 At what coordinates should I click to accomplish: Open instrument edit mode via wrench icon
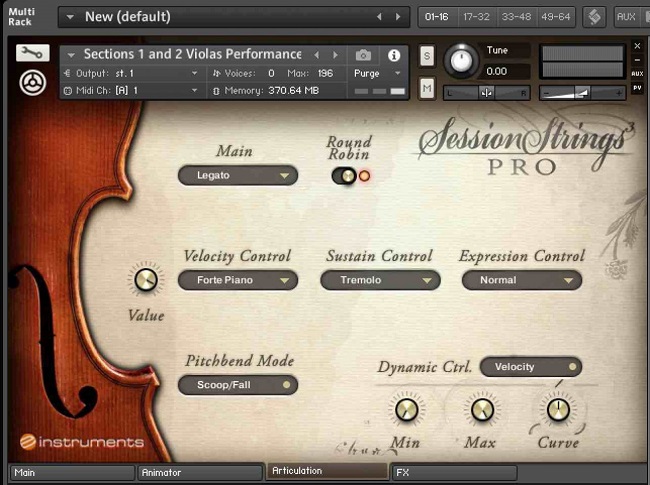click(33, 53)
